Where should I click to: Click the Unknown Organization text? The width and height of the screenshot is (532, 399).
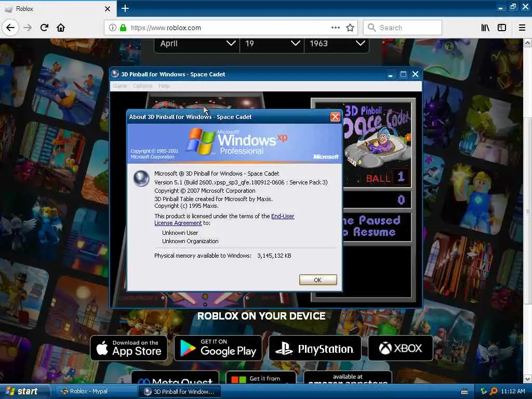pos(190,241)
